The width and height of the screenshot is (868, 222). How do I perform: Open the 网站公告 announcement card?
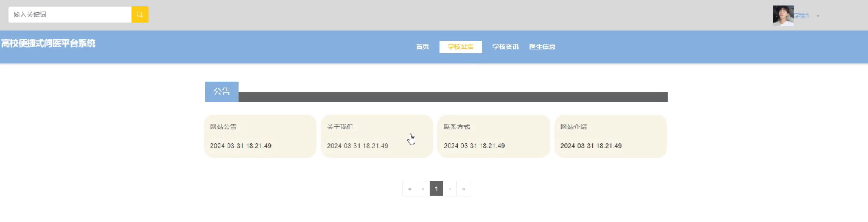pos(260,136)
